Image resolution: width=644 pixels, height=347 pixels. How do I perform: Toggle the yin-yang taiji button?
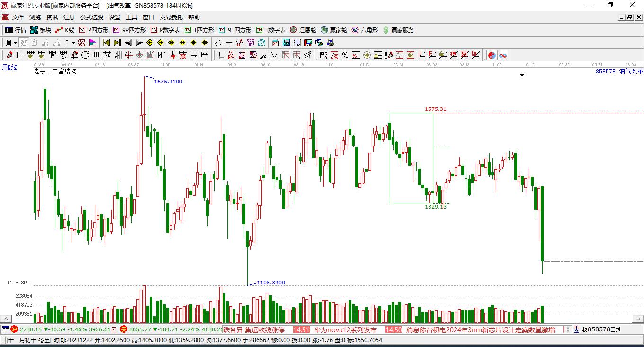[x=492, y=55]
